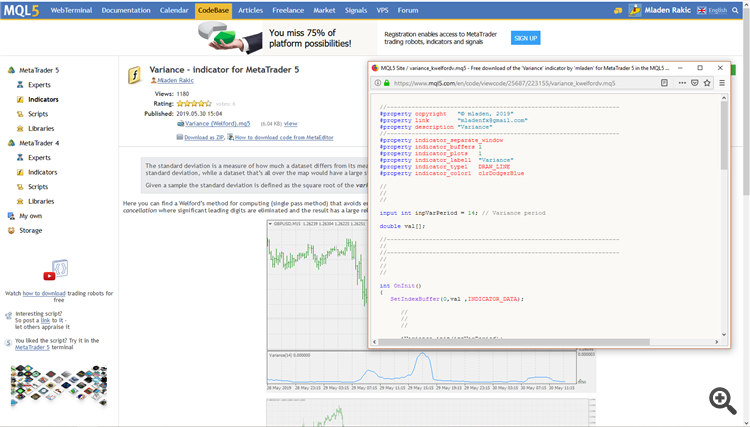Image resolution: width=750 pixels, height=427 pixels.
Task: Open the Variance (Welford).mq5 file link
Action: [218, 123]
